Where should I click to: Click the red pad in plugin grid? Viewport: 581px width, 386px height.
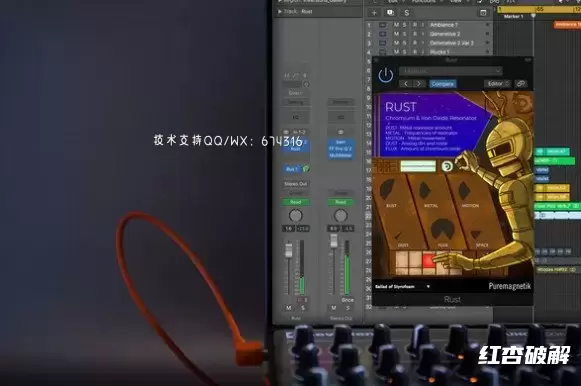tap(429, 260)
